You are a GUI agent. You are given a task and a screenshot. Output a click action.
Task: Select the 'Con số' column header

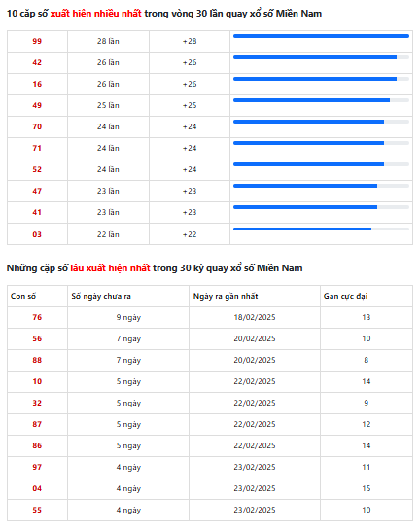click(x=23, y=296)
